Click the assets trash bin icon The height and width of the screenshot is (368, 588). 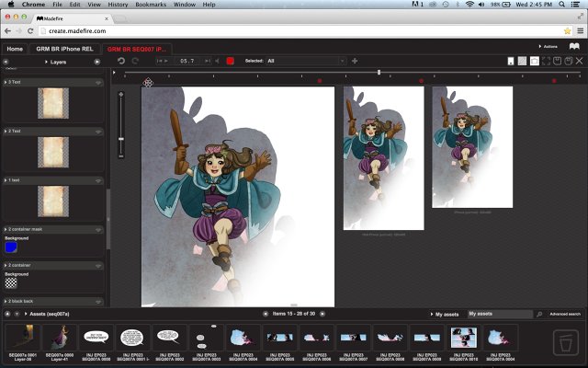pos(566,342)
